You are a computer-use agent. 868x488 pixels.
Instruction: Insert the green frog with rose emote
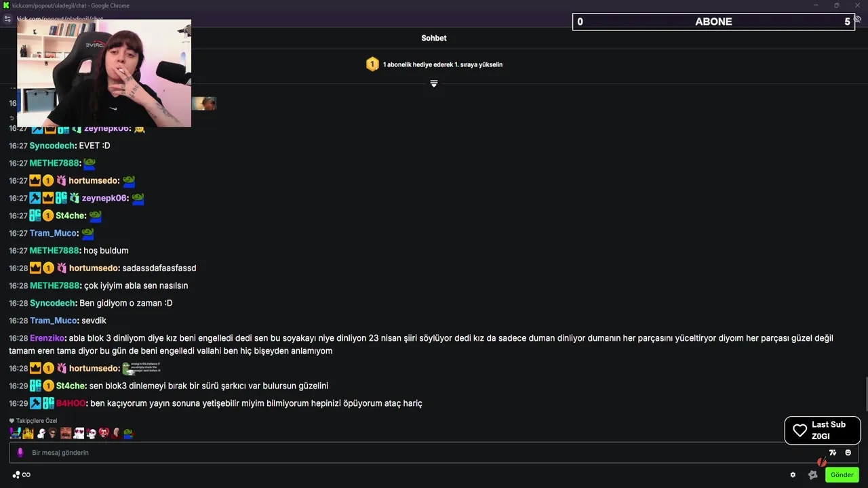[x=128, y=433]
